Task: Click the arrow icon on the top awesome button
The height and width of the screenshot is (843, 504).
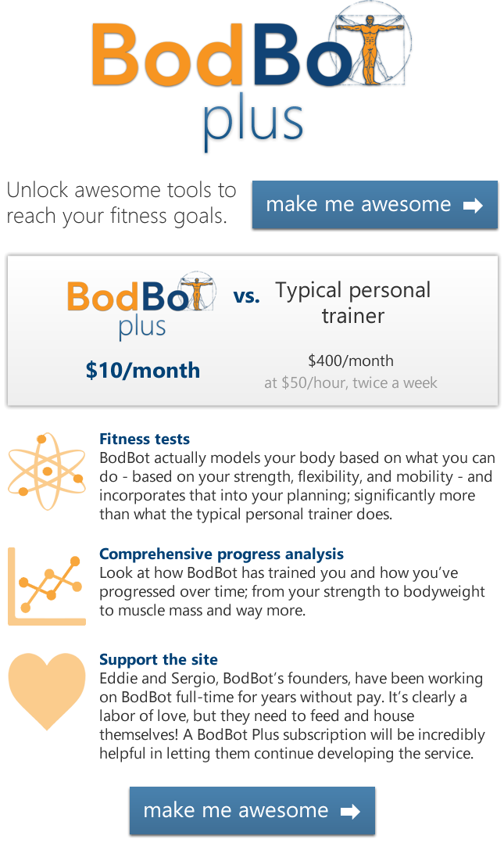Action: (473, 206)
